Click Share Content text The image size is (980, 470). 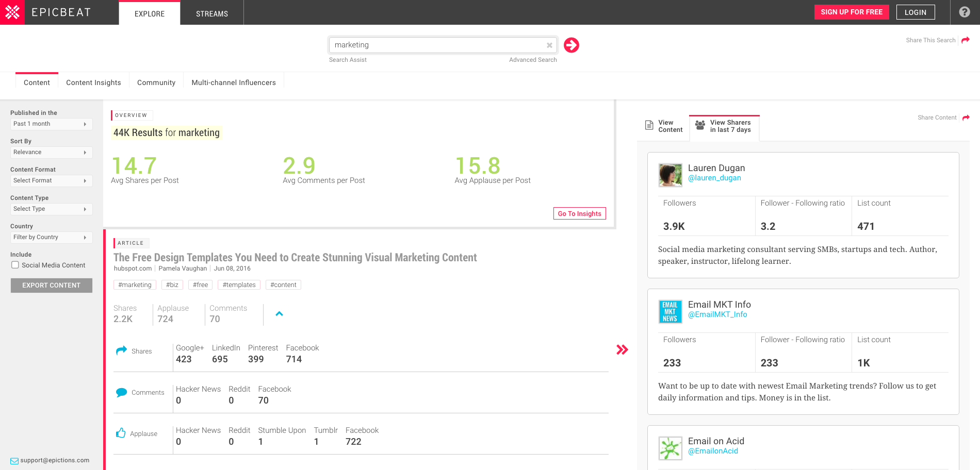937,117
